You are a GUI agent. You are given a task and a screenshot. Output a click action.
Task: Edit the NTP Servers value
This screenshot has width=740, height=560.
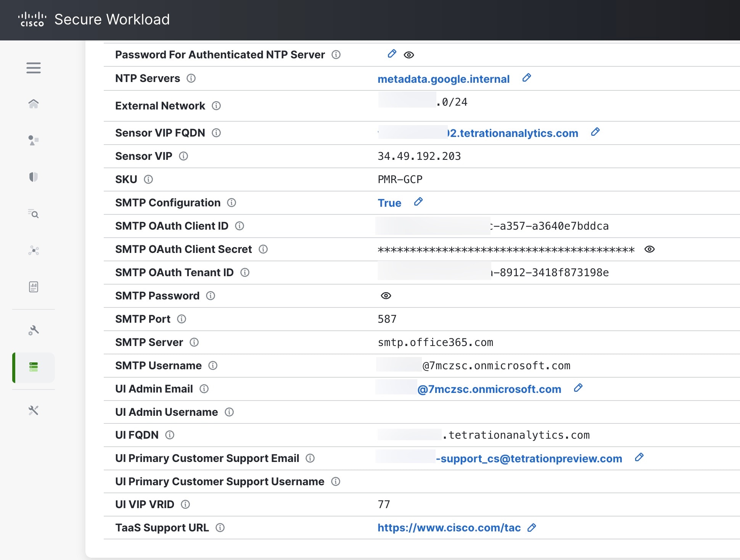coord(527,78)
